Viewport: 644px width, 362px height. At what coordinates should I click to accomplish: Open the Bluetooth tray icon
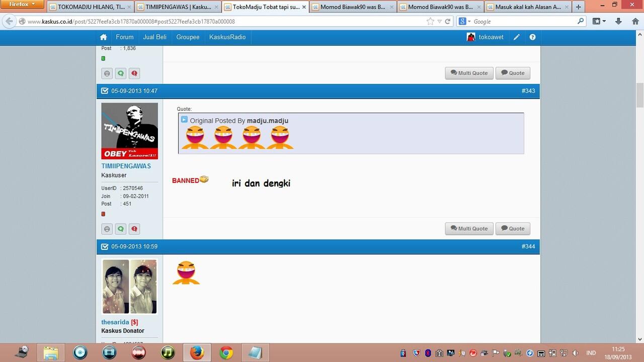click(x=428, y=353)
